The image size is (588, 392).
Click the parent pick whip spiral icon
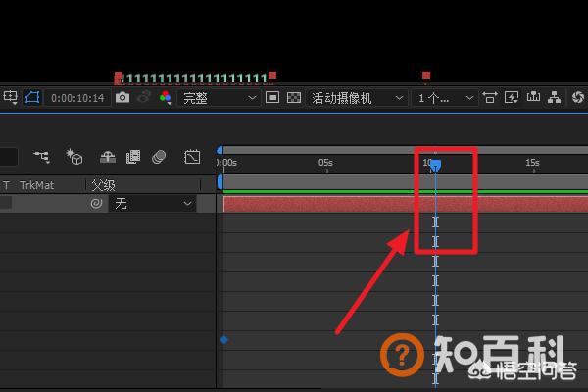click(x=96, y=203)
